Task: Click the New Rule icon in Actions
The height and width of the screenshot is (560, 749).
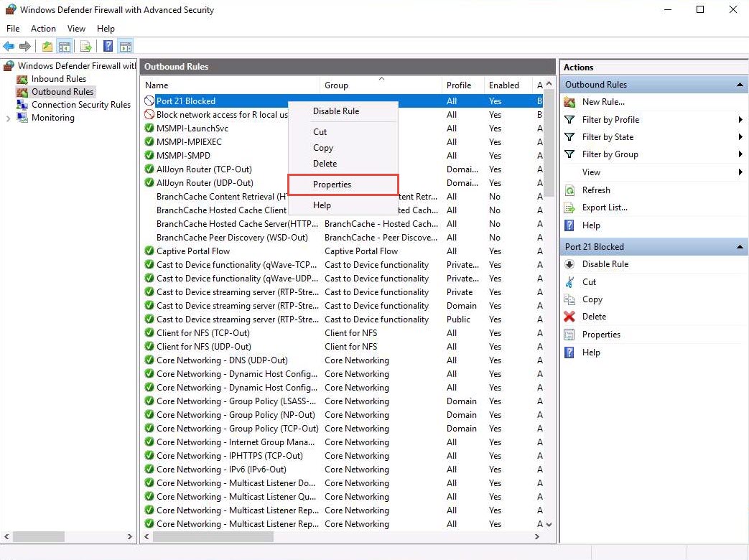Action: [569, 102]
